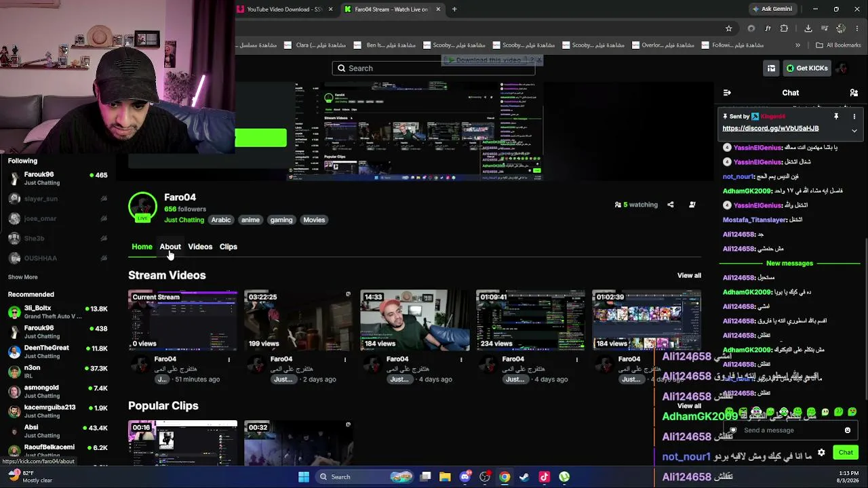
Task: Select the Movies tag
Action: pos(314,220)
